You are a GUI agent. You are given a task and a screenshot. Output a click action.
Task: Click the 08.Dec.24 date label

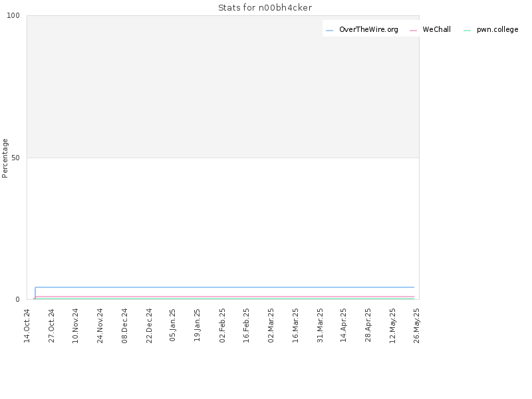pyautogui.click(x=124, y=326)
